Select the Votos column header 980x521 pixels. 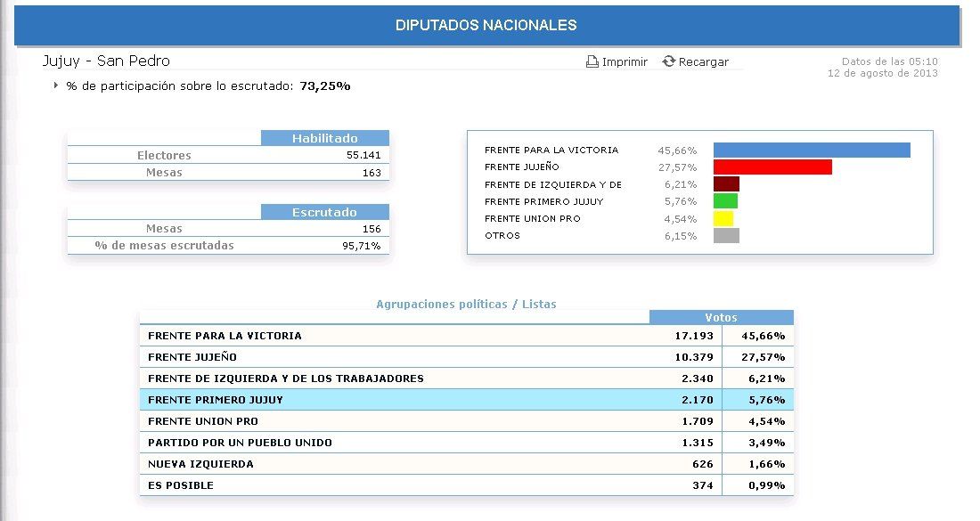coord(721,317)
